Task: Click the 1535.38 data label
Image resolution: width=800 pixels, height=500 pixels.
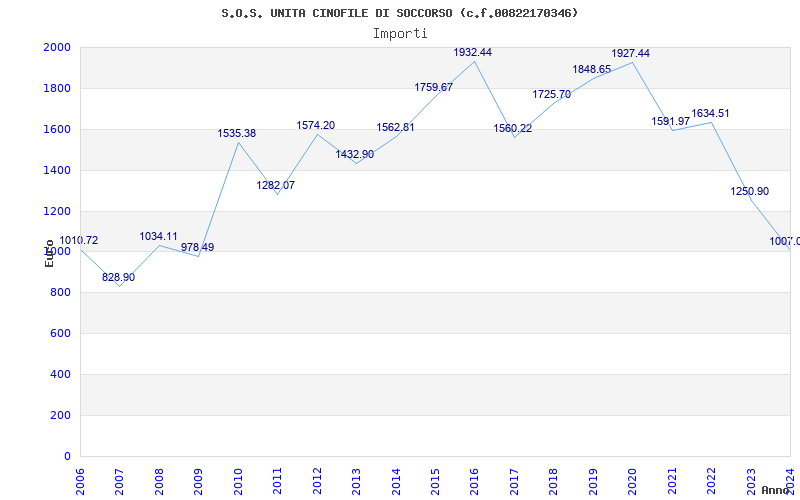Action: (237, 134)
